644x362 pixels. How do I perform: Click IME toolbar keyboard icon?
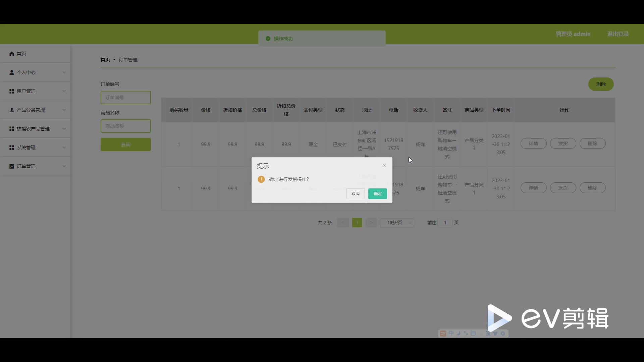[473, 334]
